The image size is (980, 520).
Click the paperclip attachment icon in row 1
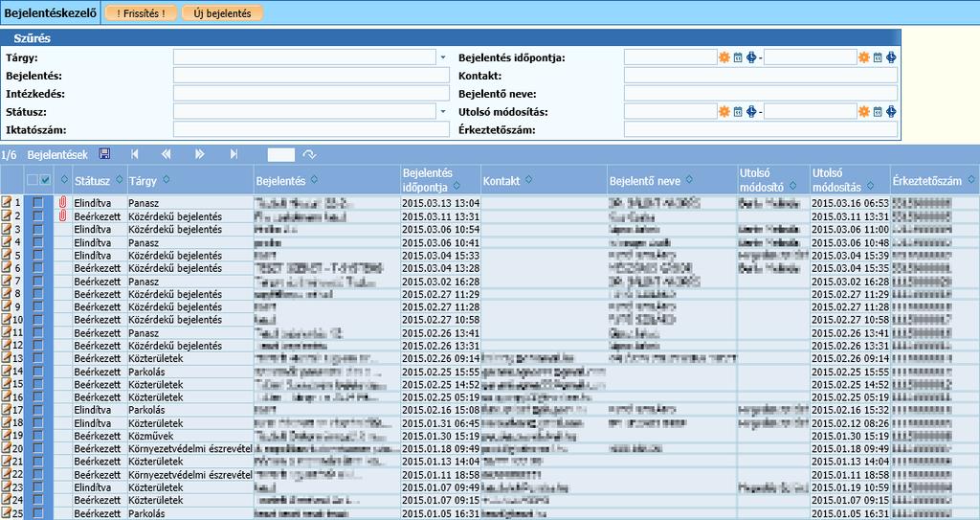[62, 203]
